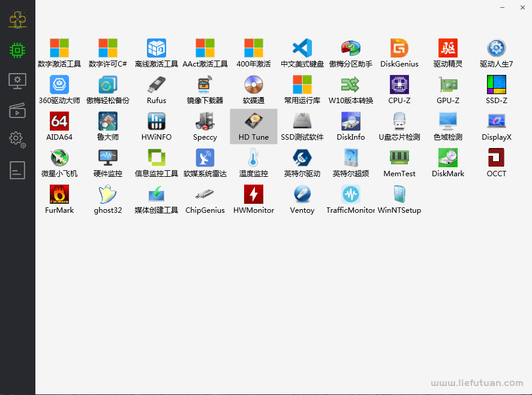Open 驱动人生7
This screenshot has width=532, height=395.
click(x=497, y=53)
